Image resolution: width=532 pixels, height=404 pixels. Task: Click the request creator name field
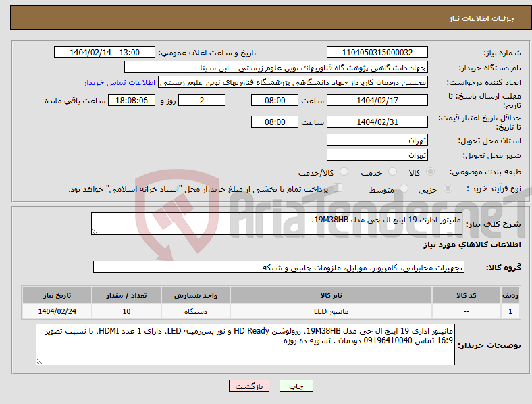(x=293, y=82)
